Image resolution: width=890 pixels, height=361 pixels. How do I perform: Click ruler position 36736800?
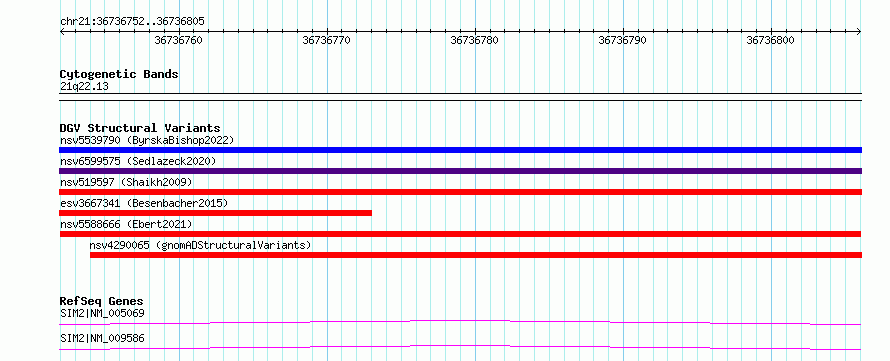(x=771, y=40)
